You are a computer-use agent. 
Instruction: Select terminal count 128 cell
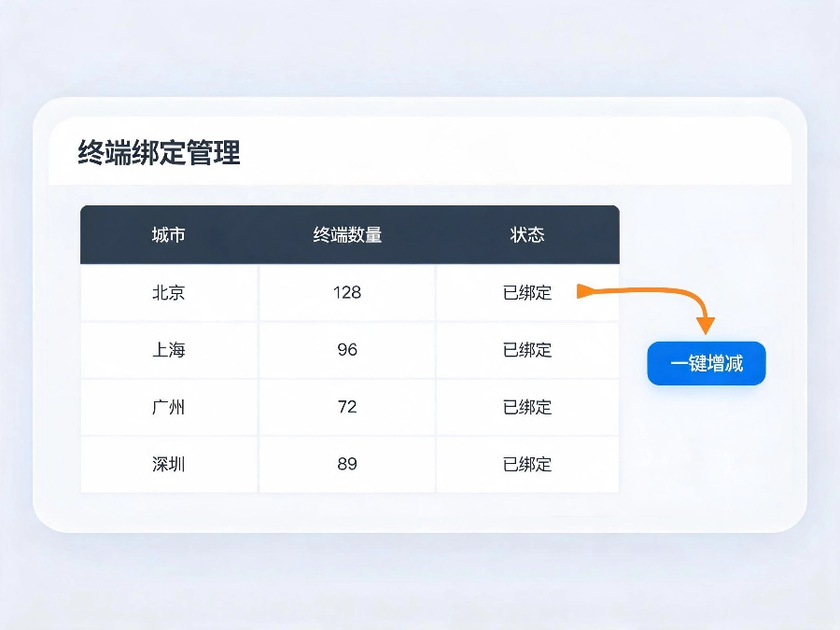pyautogui.click(x=347, y=292)
